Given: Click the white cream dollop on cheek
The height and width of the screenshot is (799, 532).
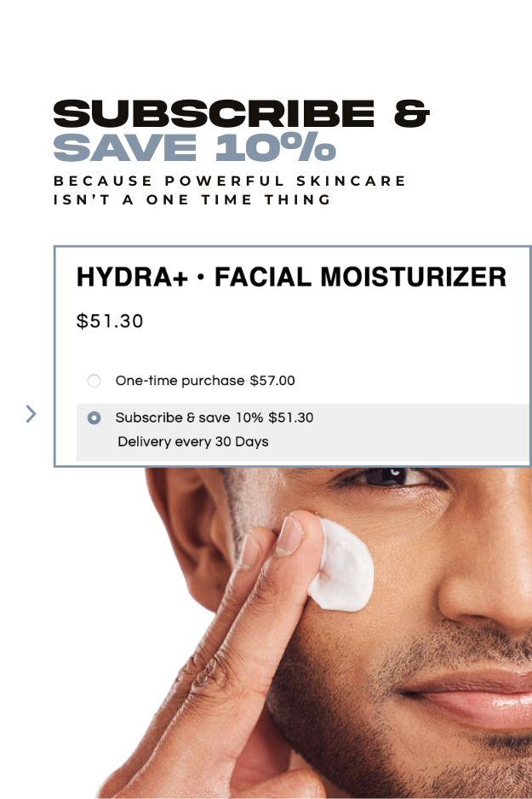Looking at the screenshot, I should 342,565.
